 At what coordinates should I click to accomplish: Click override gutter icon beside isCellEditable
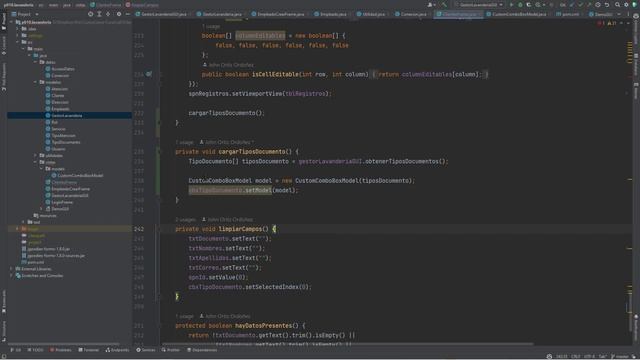tap(149, 74)
